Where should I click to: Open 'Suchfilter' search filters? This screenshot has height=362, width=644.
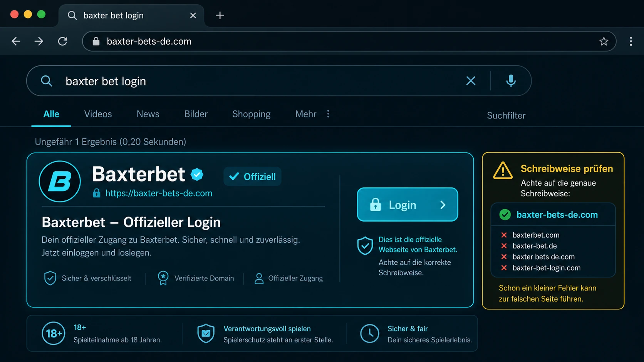click(506, 115)
